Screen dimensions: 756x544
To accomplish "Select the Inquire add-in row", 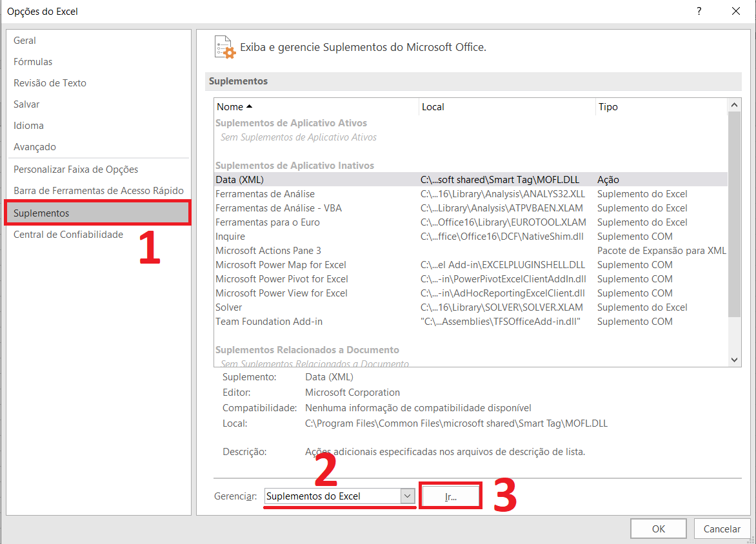I will (x=230, y=237).
